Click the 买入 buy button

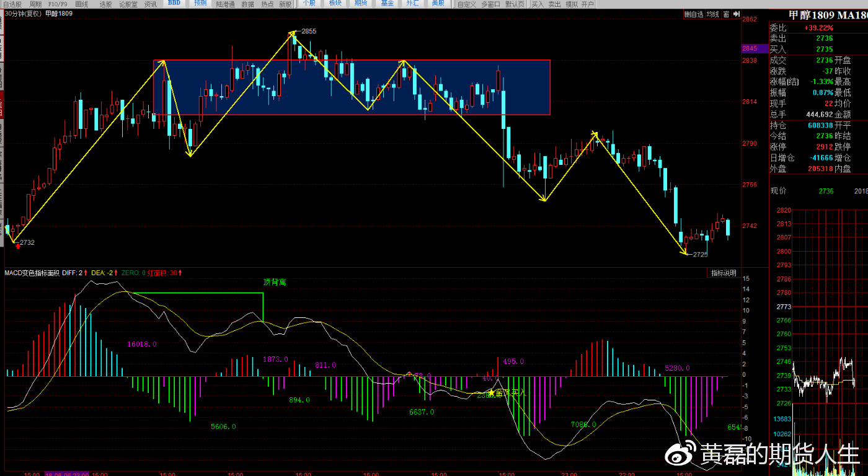538,4
